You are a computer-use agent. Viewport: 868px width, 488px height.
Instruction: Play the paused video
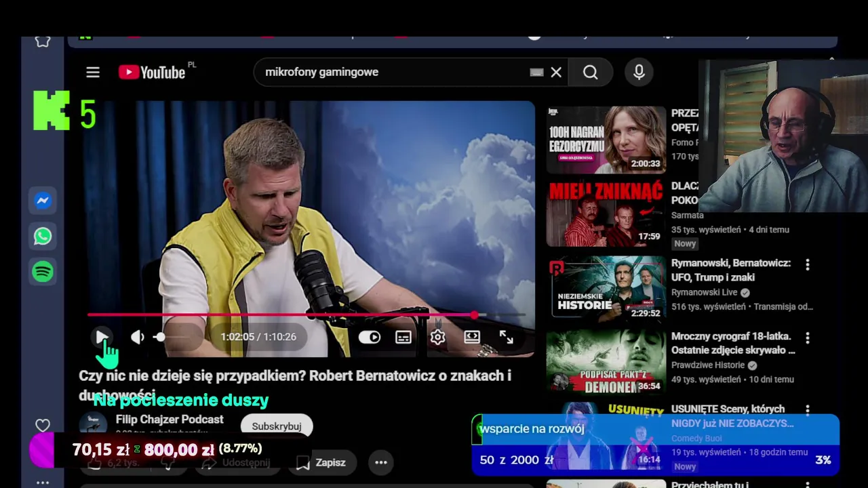click(x=102, y=337)
